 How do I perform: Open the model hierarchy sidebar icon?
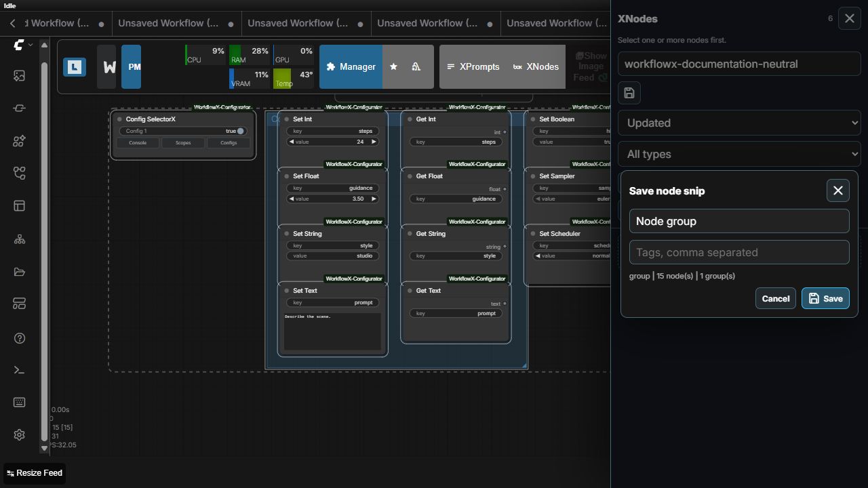(x=20, y=239)
